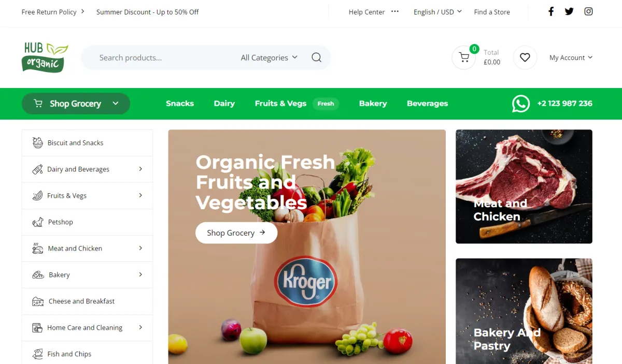
Task: Open the Snacks menu item
Action: pyautogui.click(x=180, y=104)
